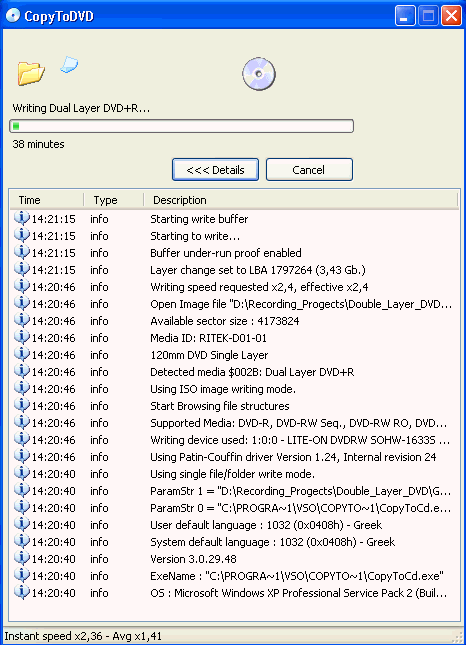466x645 pixels.
Task: Select the 'Layer change set to LBA 1797264' row
Action: pos(234,270)
